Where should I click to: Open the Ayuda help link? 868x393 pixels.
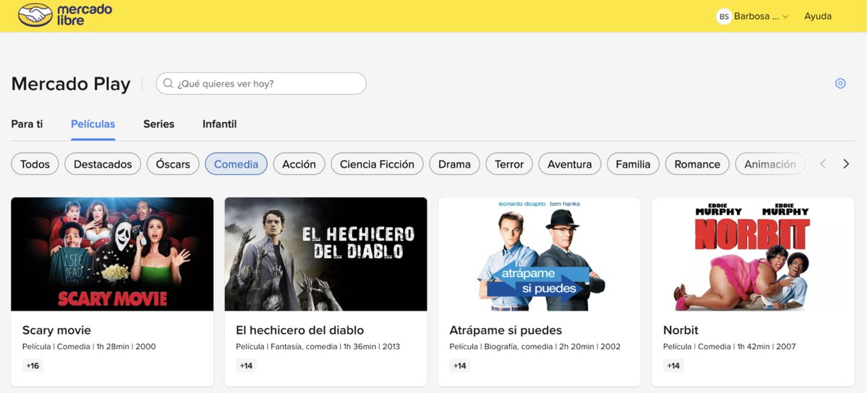pyautogui.click(x=818, y=16)
